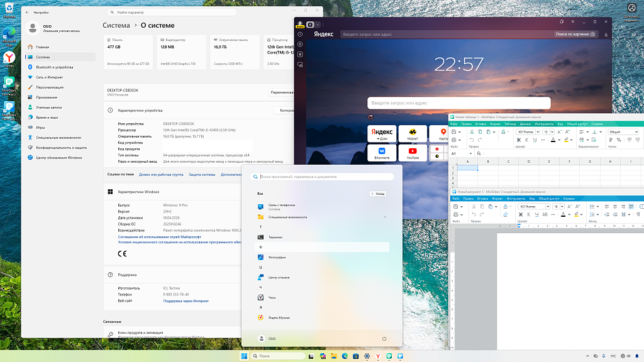This screenshot has height=362, width=644.
Task: Increase font size in the spreadsheet toolbar
Action: click(x=567, y=132)
